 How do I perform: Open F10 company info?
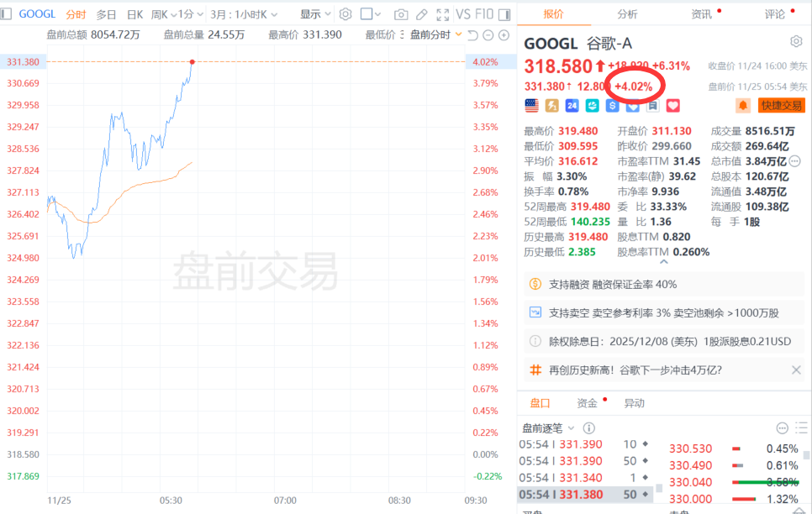pos(484,14)
